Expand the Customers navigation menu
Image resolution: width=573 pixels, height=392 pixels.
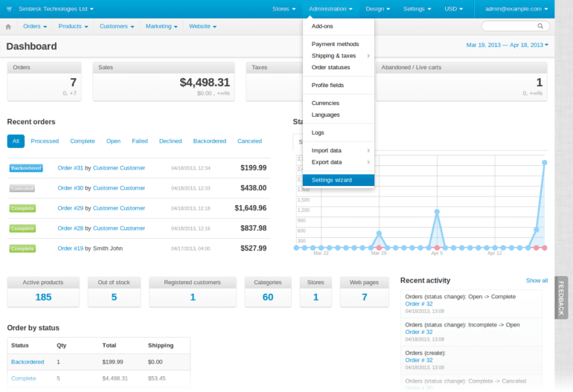[x=117, y=26]
